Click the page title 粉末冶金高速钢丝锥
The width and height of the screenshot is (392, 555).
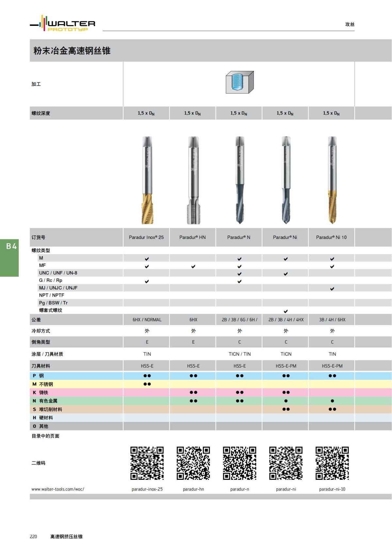point(72,51)
